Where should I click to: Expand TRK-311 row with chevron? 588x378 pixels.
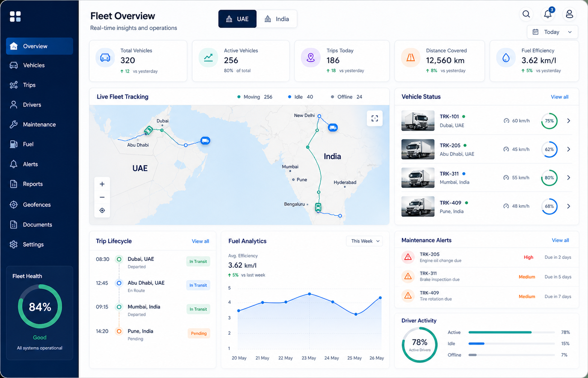pyautogui.click(x=568, y=178)
